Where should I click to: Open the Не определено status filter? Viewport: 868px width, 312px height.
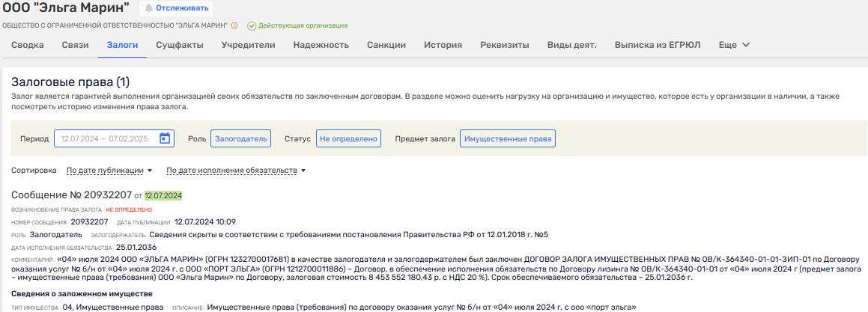[349, 138]
